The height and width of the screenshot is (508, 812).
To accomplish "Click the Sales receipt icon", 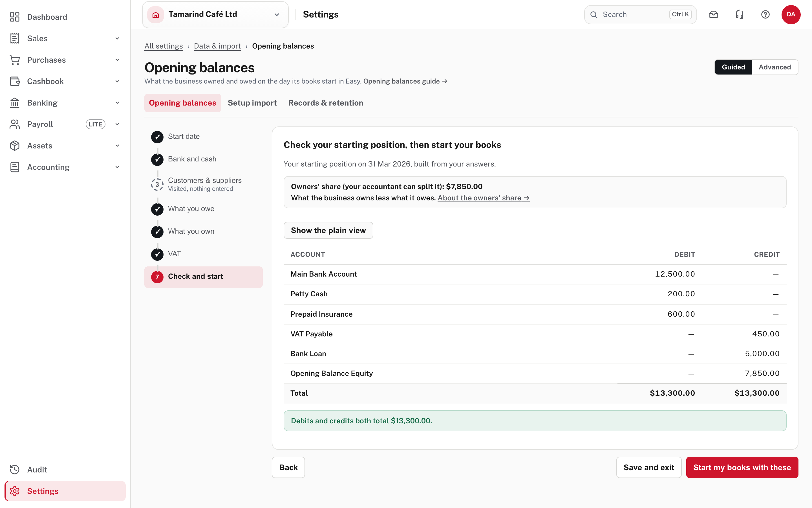I will (14, 38).
